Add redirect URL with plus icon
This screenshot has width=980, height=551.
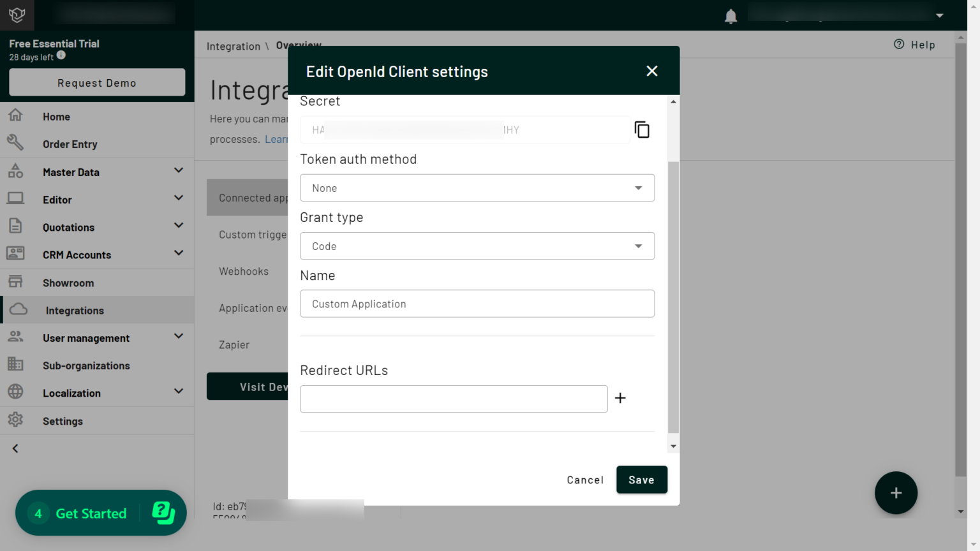620,398
